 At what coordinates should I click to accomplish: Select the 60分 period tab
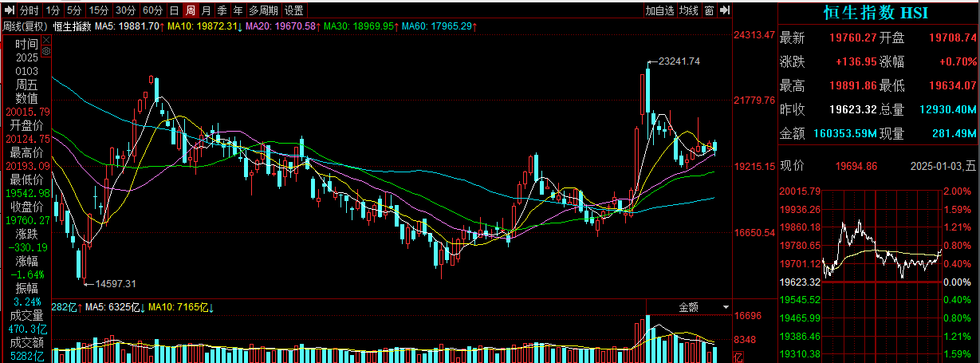tap(152, 10)
